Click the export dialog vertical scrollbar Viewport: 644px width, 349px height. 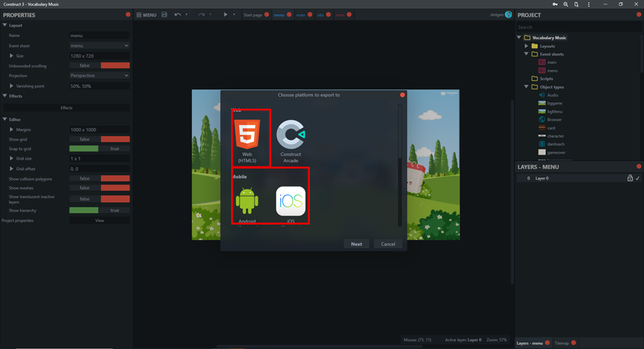click(x=400, y=165)
